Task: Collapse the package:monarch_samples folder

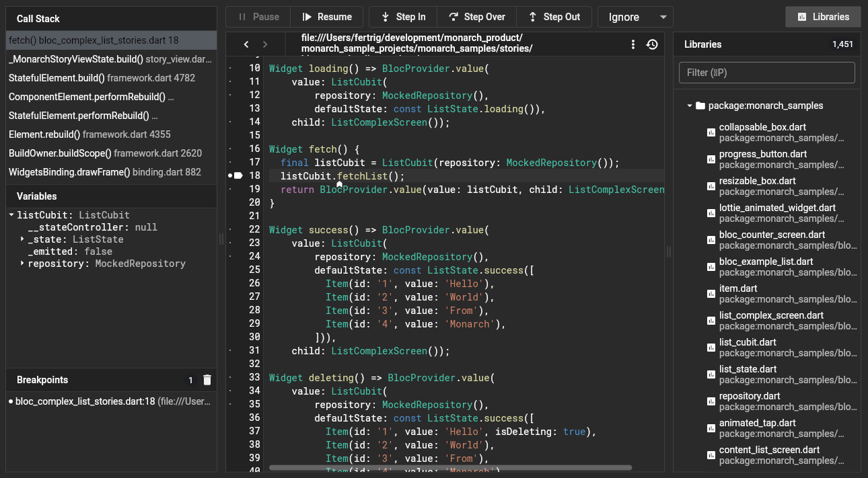Action: click(690, 106)
